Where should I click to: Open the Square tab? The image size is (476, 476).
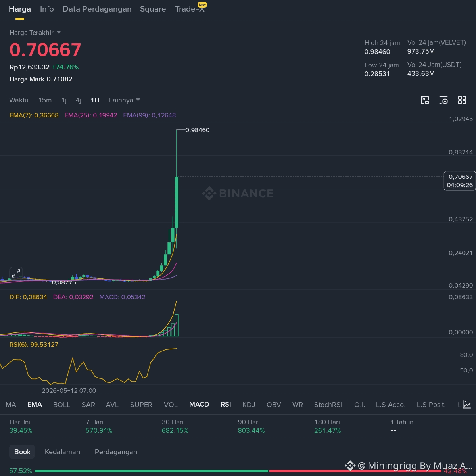[x=153, y=9]
